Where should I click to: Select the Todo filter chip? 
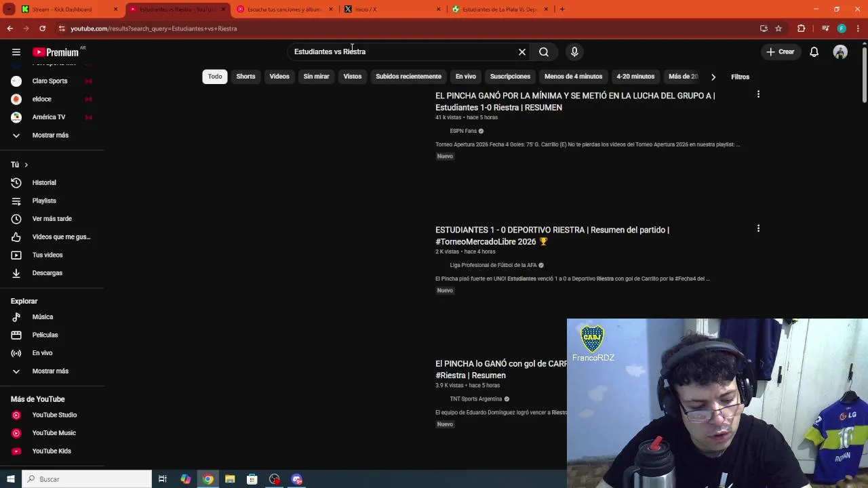click(x=215, y=77)
